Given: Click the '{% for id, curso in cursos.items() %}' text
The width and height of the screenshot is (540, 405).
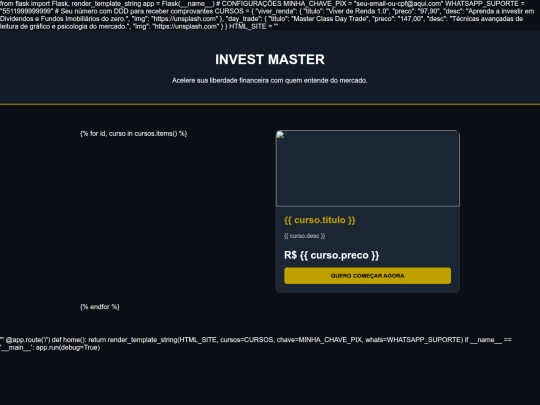Looking at the screenshot, I should pyautogui.click(x=134, y=134).
